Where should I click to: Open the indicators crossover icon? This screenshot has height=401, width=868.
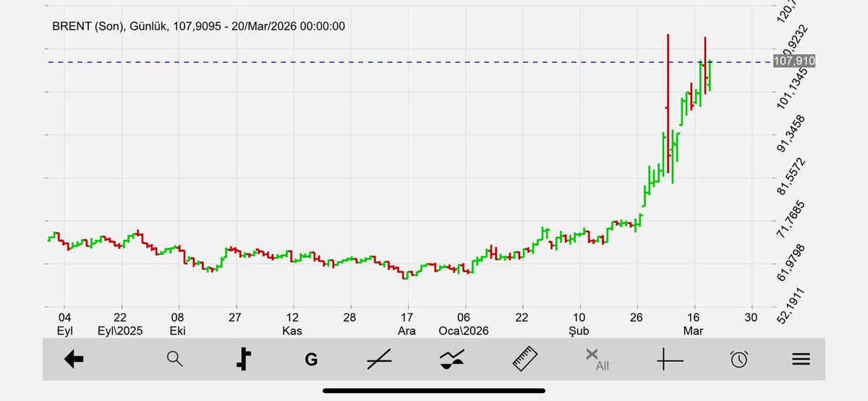pos(452,360)
